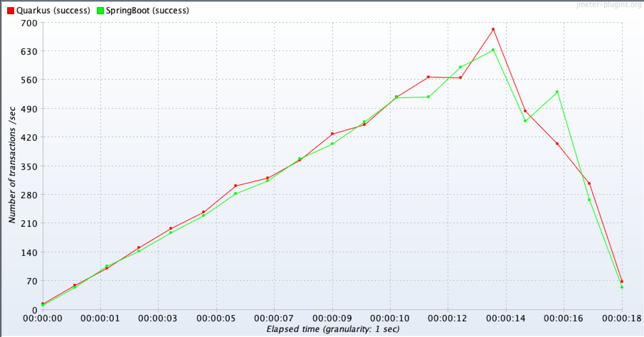Click the Quarkus point at 00:00:09 near 430

coord(332,134)
